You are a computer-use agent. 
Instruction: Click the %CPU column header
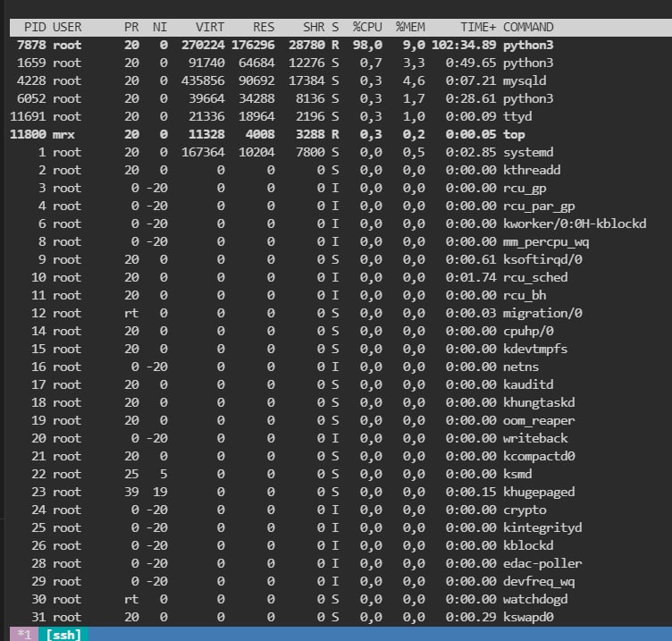(x=367, y=27)
